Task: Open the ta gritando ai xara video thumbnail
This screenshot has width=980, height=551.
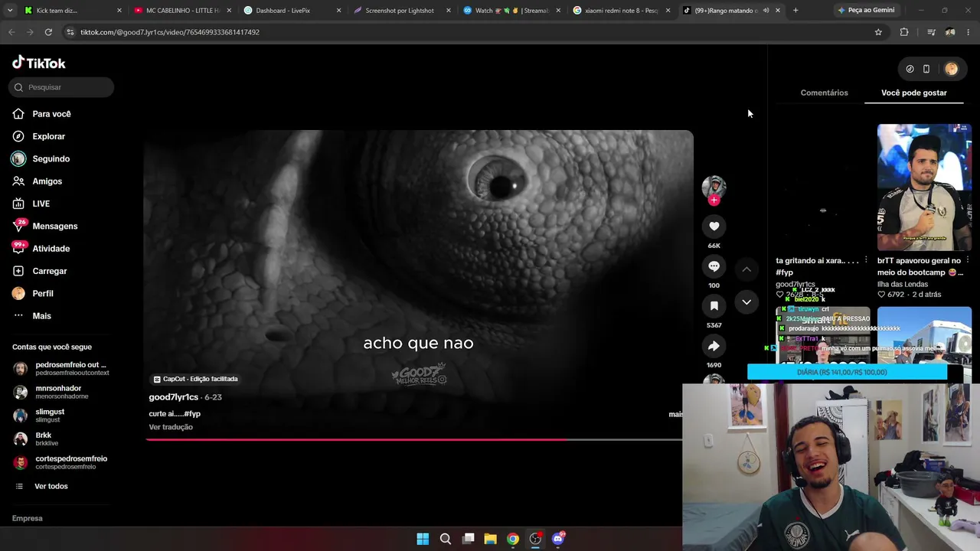Action: 823,187
